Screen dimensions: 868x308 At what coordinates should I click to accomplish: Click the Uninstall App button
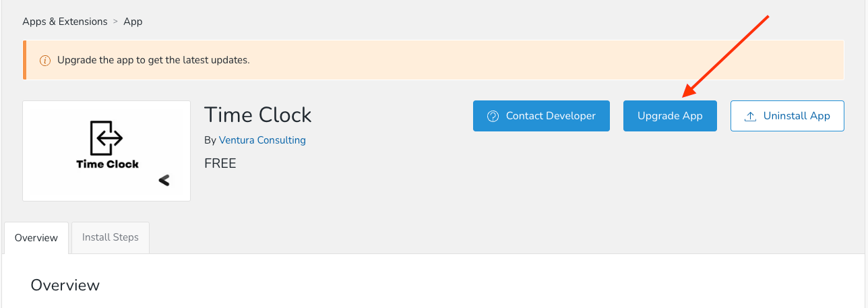pyautogui.click(x=787, y=116)
